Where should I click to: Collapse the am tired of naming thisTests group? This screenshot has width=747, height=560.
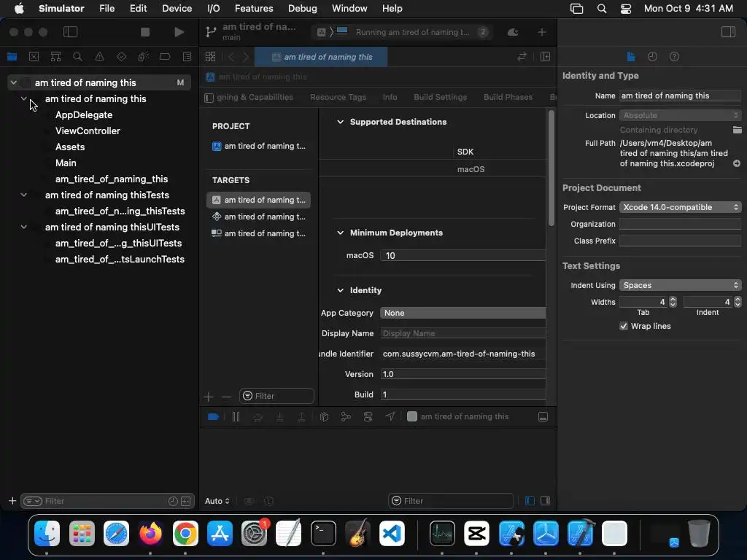24,195
